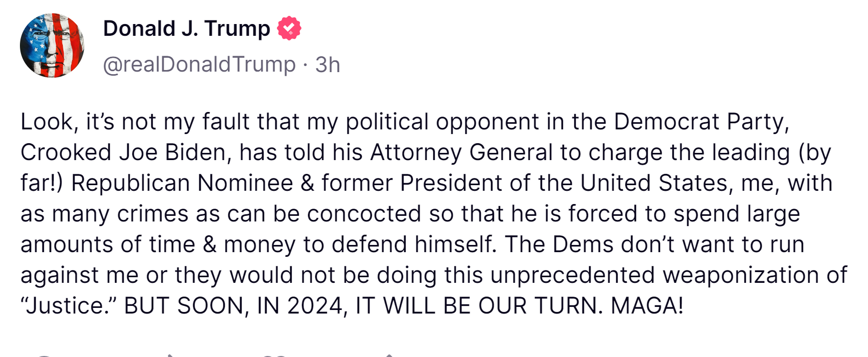Click the ReTruth icon below the post
This screenshot has width=868, height=357.
point(169,355)
